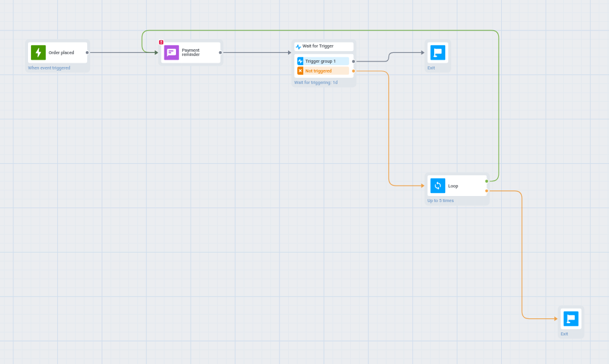Screen dimensions: 609x364
Task: Select the Payment reminder node label
Action: point(191,52)
